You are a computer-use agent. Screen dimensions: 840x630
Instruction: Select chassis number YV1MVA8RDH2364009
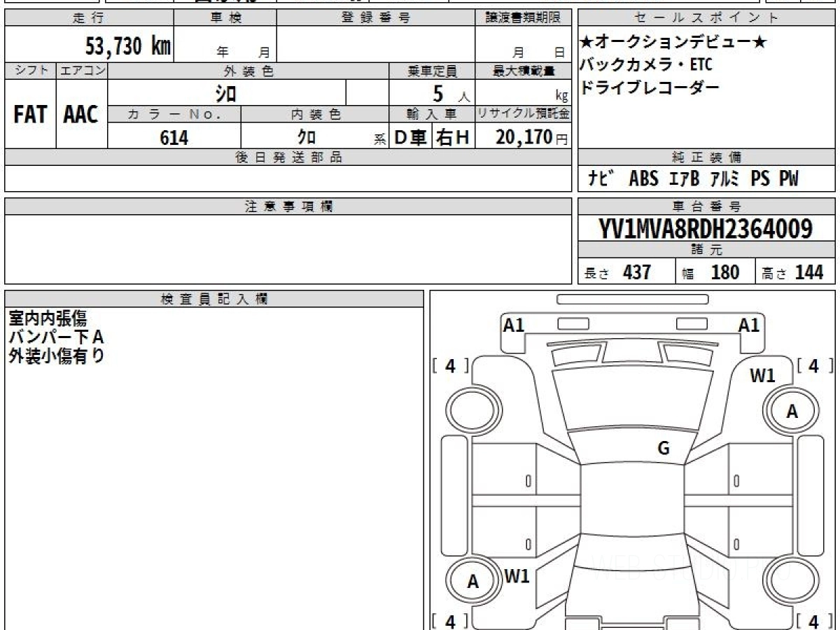(706, 229)
